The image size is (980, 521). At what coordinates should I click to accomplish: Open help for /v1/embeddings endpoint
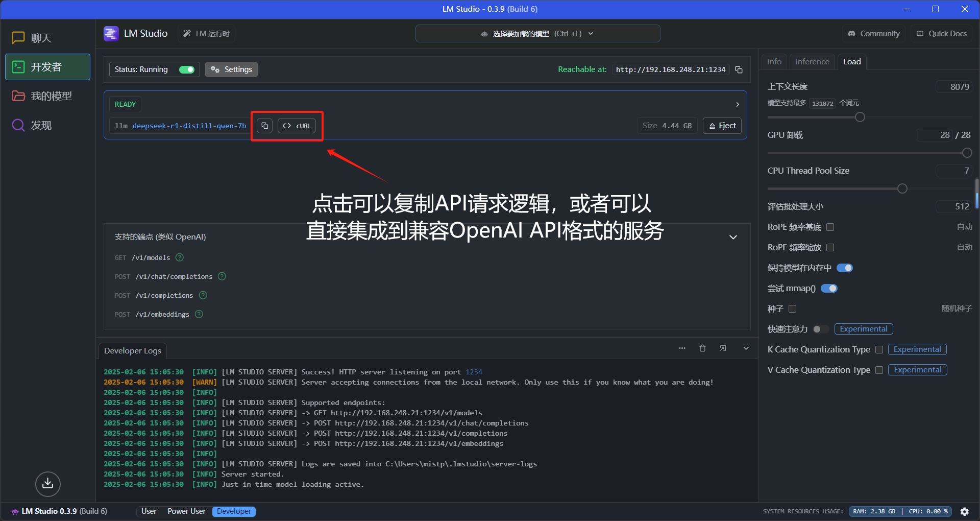pyautogui.click(x=199, y=314)
